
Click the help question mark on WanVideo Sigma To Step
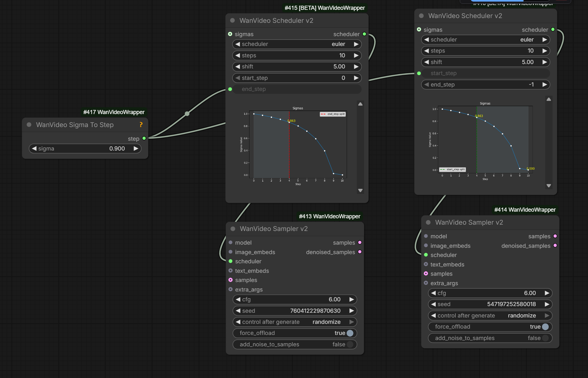pos(141,125)
